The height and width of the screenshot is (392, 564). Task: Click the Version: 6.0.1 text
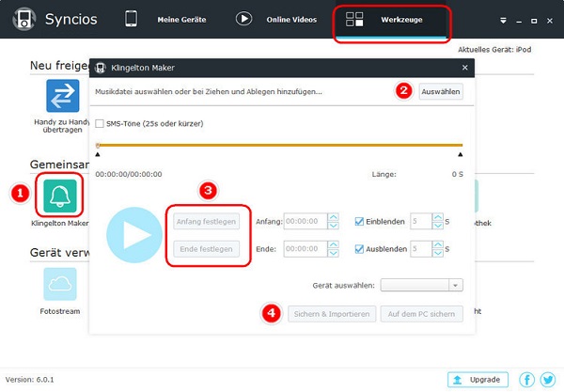pyautogui.click(x=29, y=380)
